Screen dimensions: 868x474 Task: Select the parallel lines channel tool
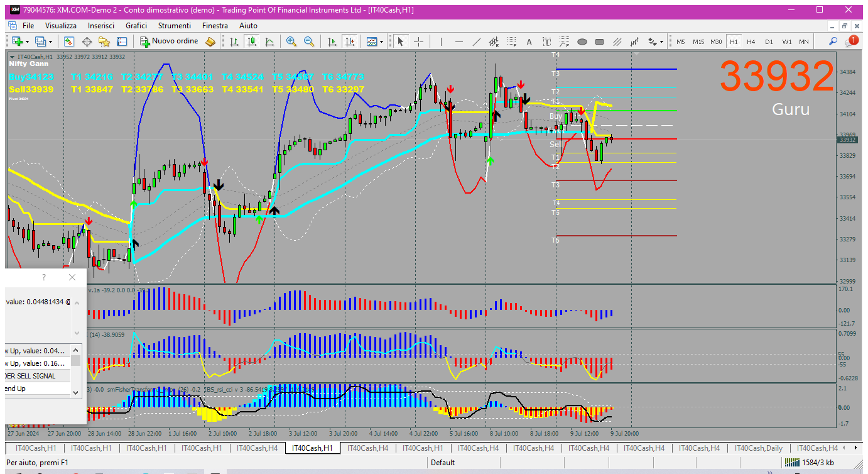[617, 41]
